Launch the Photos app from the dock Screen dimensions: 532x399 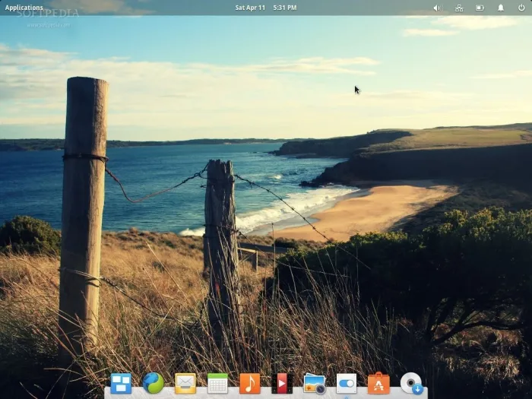point(314,383)
